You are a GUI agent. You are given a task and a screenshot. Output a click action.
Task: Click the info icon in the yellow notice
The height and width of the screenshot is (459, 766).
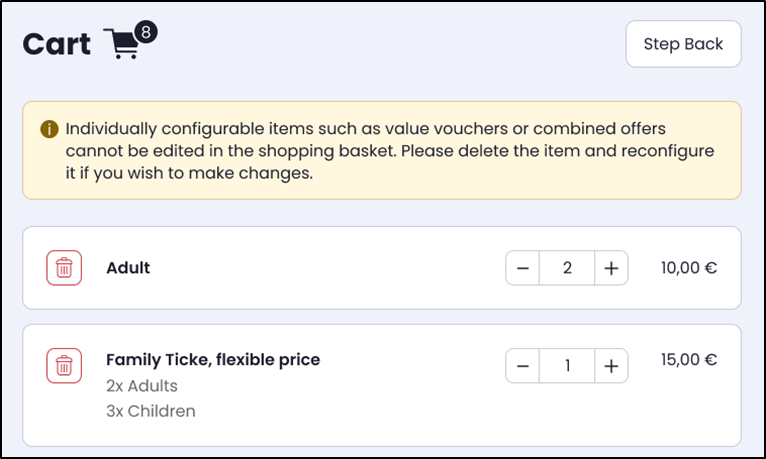tap(49, 129)
